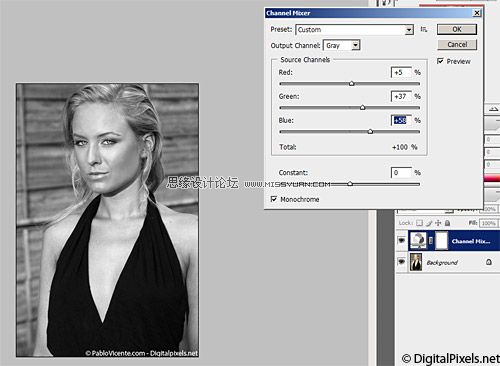Select the Channel Mixer adjustment thumbnail
This screenshot has width=500, height=366.
point(418,240)
